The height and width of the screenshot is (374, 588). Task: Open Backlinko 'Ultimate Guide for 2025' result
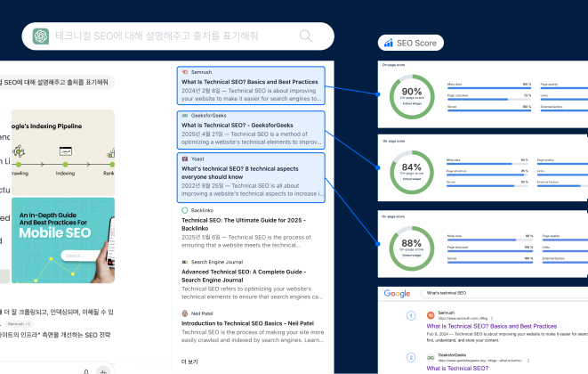coord(244,224)
